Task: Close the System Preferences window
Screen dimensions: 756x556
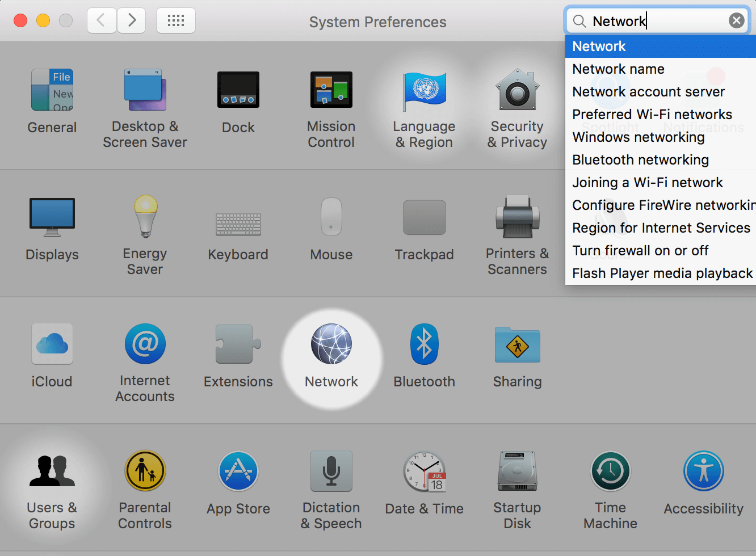Action: click(x=20, y=21)
